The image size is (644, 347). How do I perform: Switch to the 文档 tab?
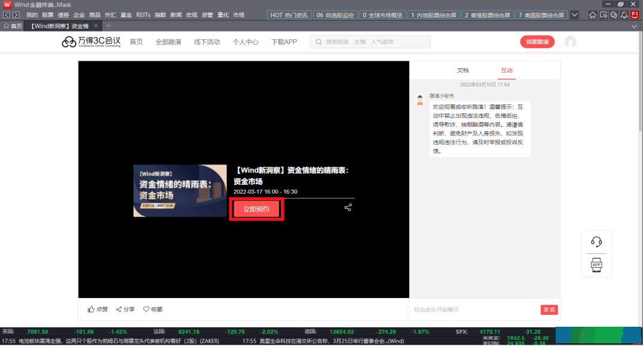(x=463, y=70)
